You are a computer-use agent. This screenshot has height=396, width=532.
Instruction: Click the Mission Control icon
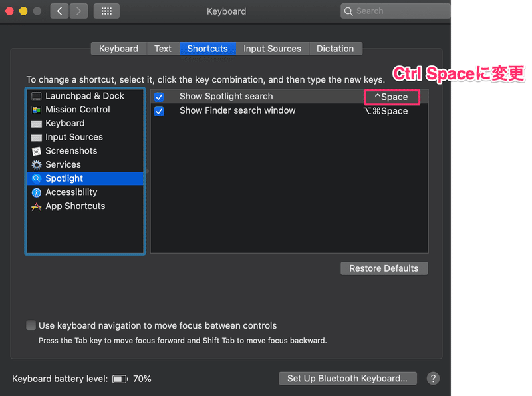coord(36,110)
